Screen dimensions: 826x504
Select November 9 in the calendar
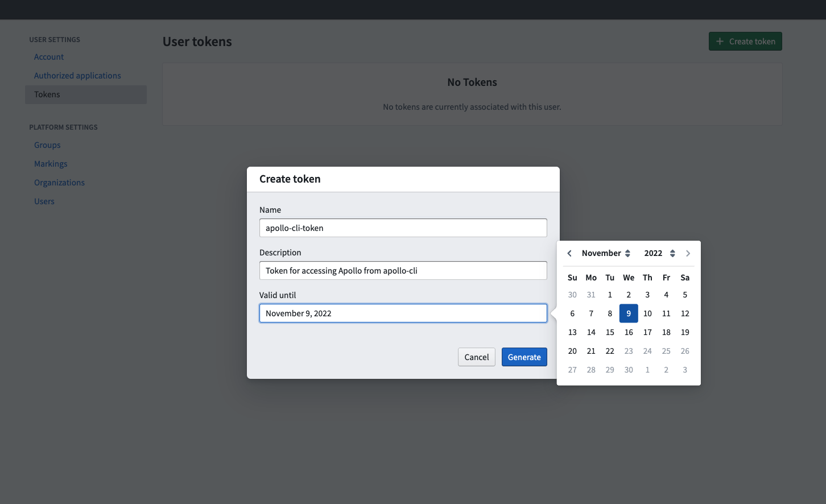pyautogui.click(x=629, y=313)
